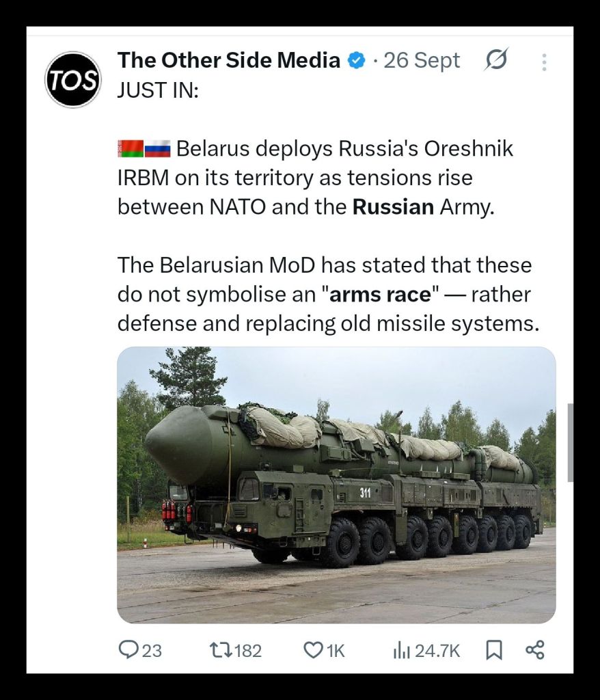
Task: View analytics via the bar chart icon
Action: pyautogui.click(x=401, y=650)
